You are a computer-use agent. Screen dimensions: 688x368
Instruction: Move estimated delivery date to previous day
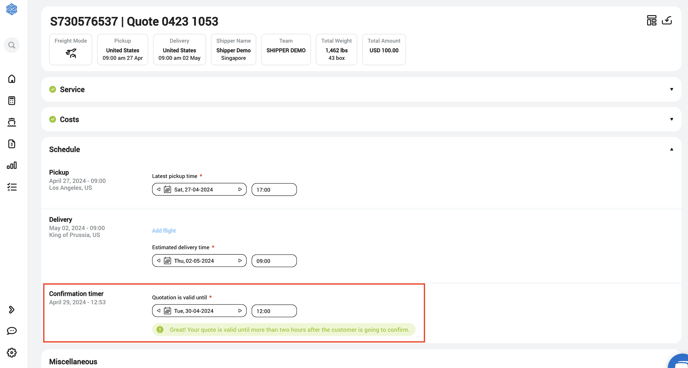click(x=158, y=261)
